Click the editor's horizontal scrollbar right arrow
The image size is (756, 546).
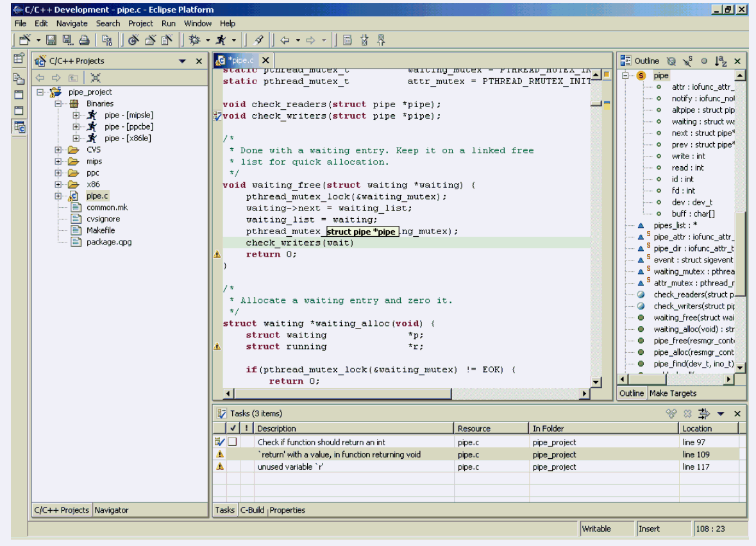point(584,393)
